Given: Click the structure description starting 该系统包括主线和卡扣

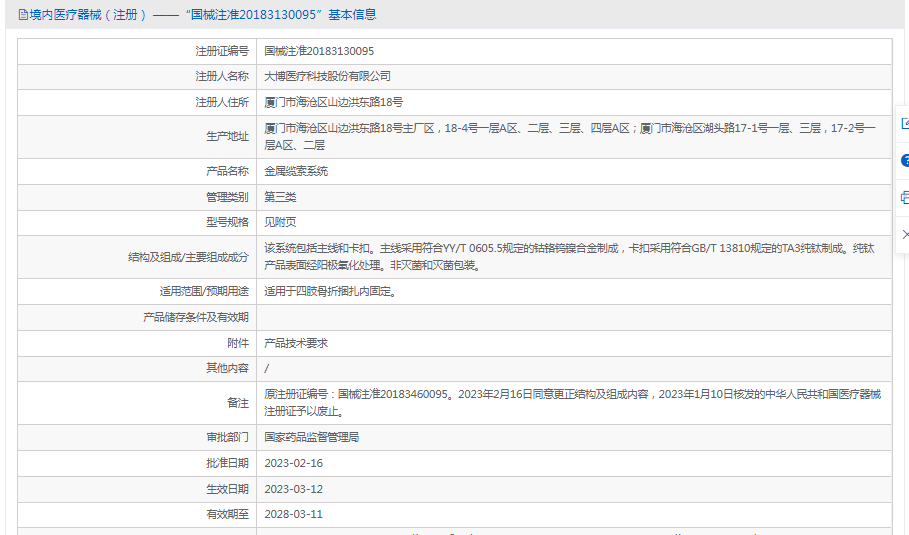Looking at the screenshot, I should (x=569, y=257).
